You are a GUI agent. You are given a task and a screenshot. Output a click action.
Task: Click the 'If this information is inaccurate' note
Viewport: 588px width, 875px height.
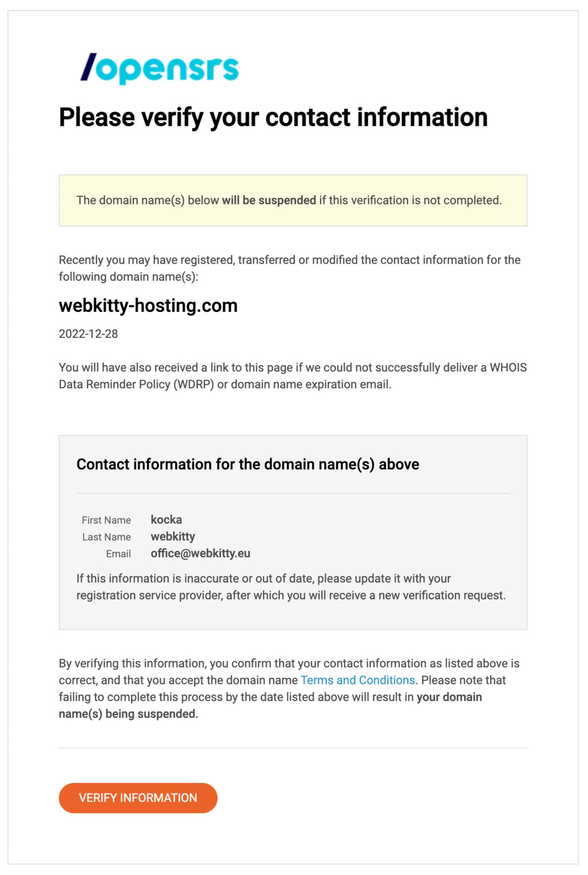pyautogui.click(x=291, y=587)
